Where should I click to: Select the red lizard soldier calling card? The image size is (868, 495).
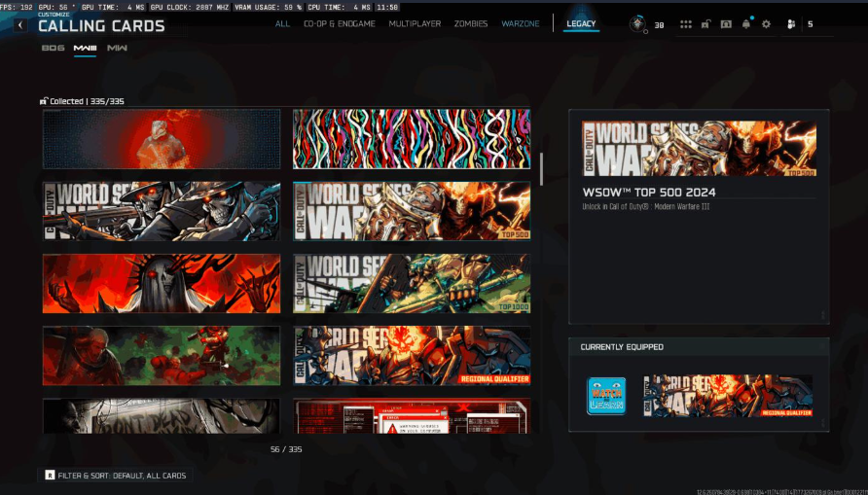pyautogui.click(x=162, y=139)
